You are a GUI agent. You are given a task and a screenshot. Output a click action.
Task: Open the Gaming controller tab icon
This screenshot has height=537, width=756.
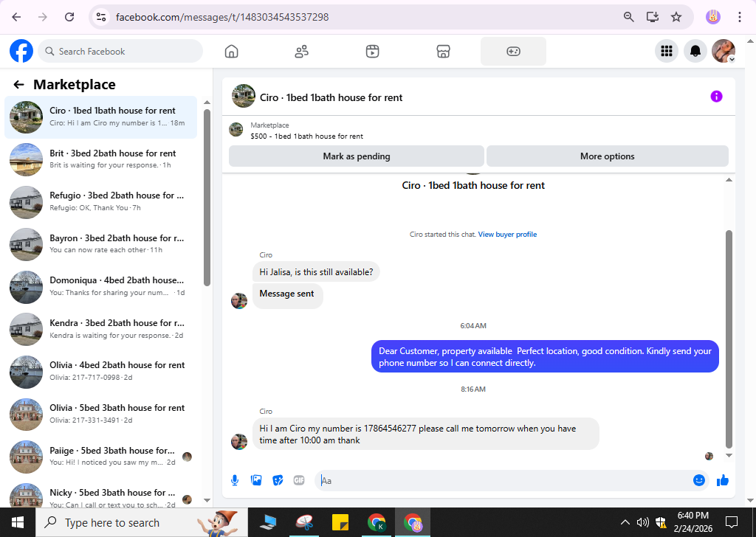click(514, 51)
